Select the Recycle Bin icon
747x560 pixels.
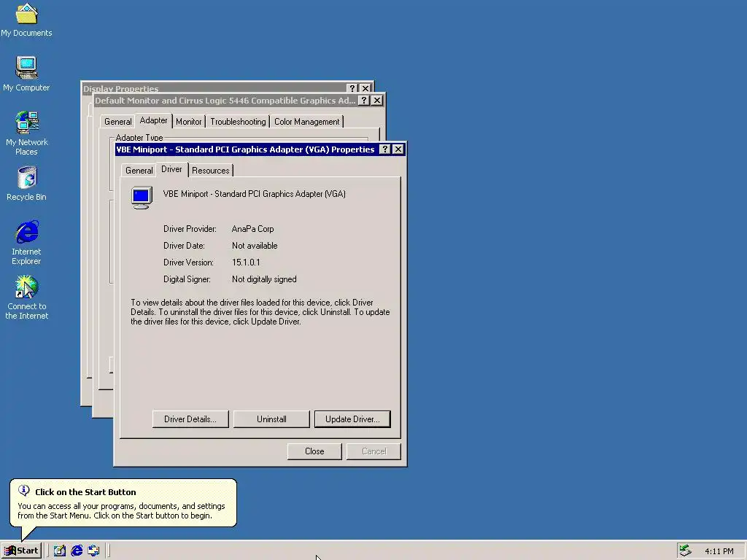[27, 183]
